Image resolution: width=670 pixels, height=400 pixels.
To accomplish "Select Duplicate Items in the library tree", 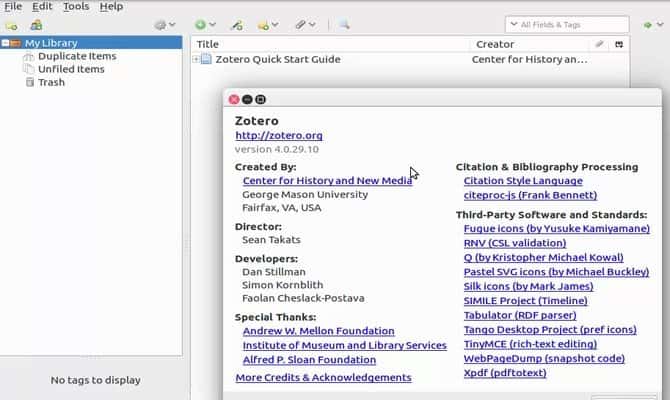I will point(77,56).
